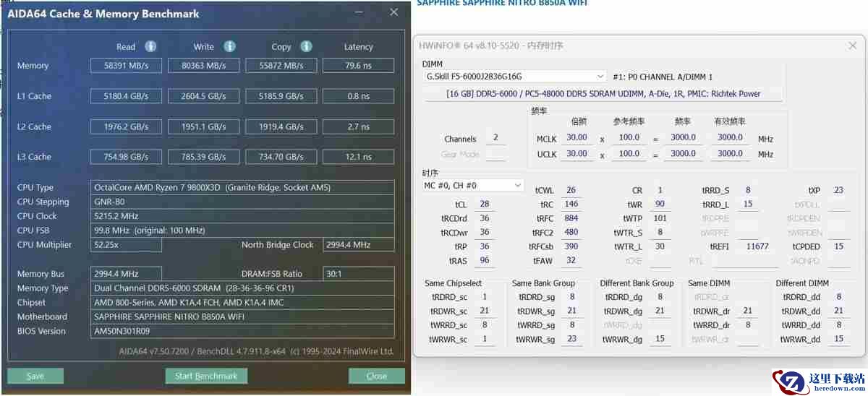Click the tRFCsb value 390
Viewport: 868px width, 396px height.
tap(571, 246)
